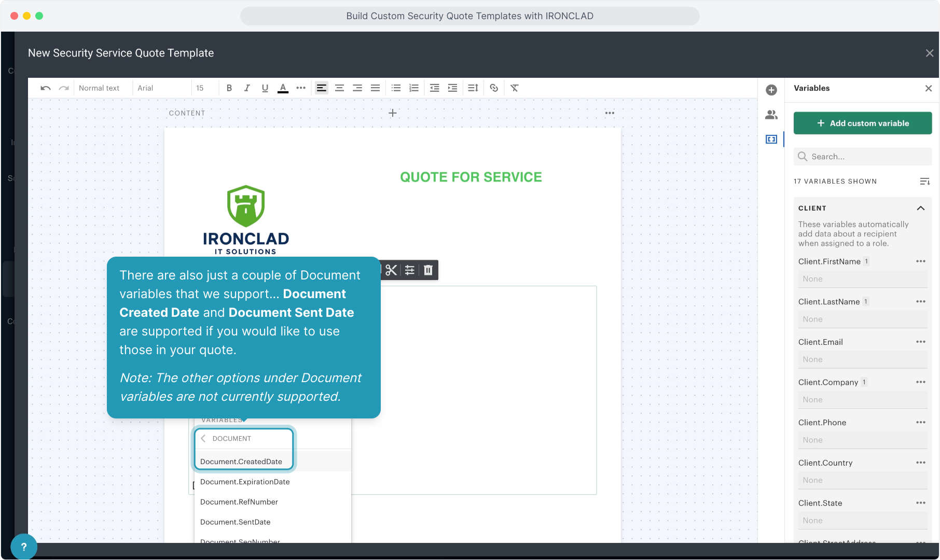Open the Arial font dropdown
The image size is (940, 560).
146,88
